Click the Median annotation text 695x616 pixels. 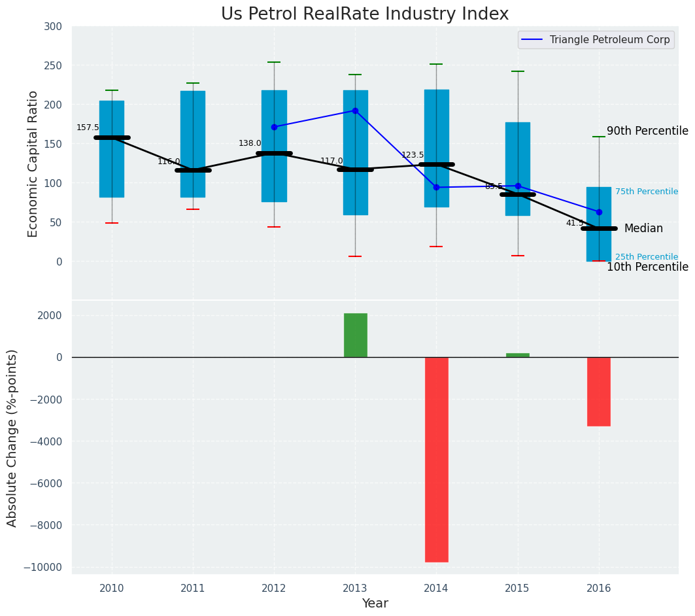click(643, 228)
